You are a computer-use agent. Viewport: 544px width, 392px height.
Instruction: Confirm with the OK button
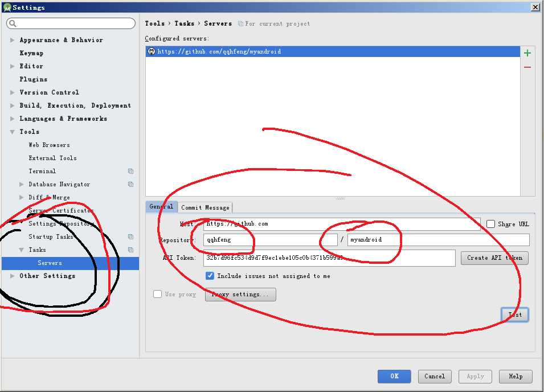click(394, 376)
